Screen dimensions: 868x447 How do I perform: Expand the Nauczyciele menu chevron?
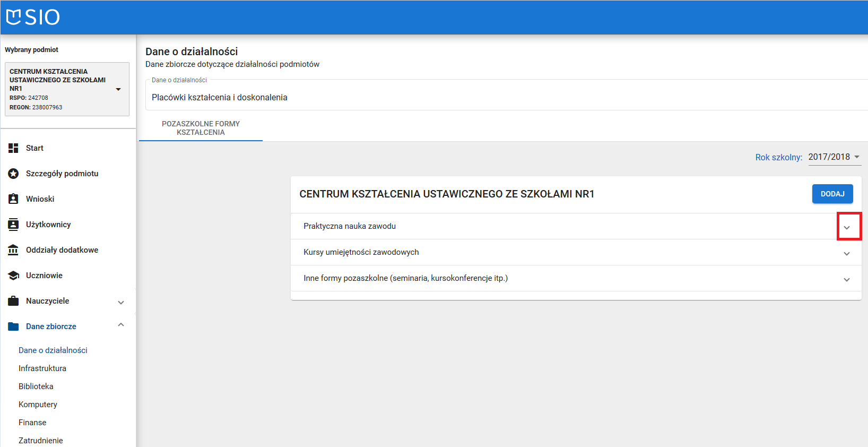pos(121,302)
